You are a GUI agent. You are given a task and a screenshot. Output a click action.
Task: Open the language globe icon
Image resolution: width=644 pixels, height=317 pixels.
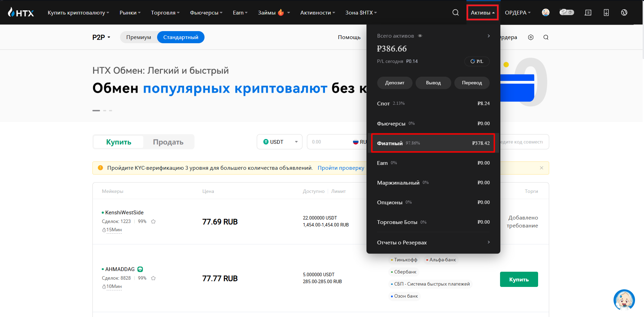click(x=624, y=12)
